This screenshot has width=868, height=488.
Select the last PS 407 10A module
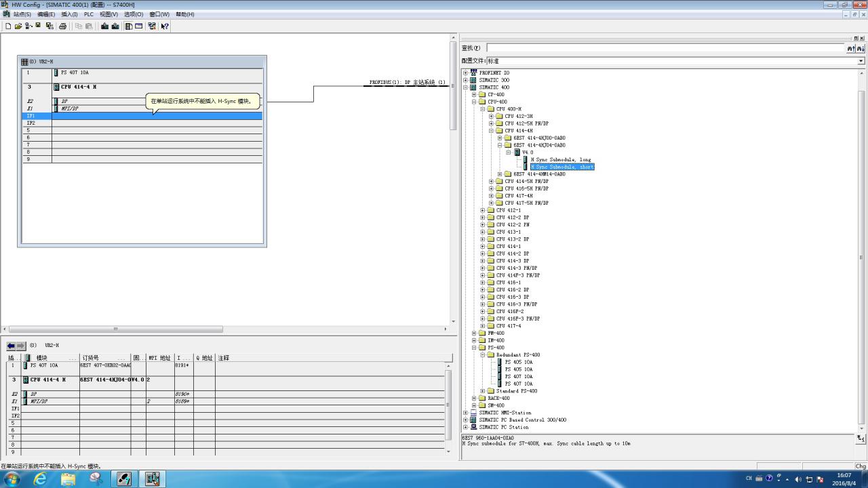518,384
